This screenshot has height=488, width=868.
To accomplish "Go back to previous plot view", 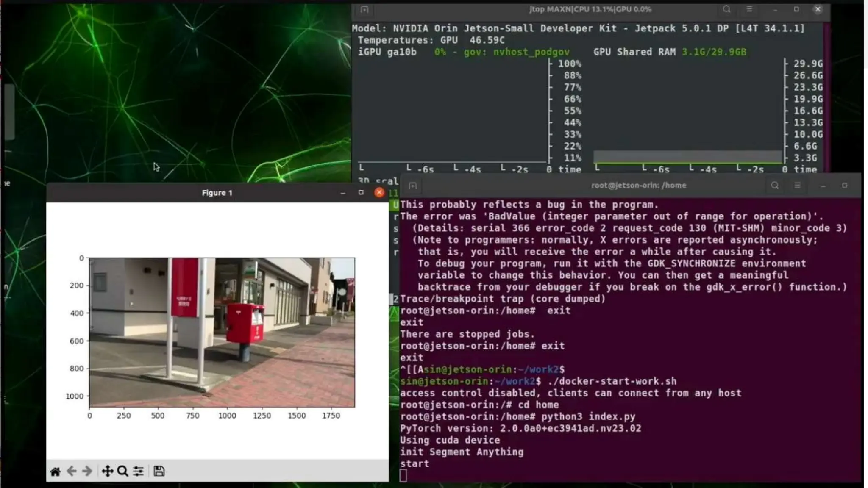I will point(72,471).
